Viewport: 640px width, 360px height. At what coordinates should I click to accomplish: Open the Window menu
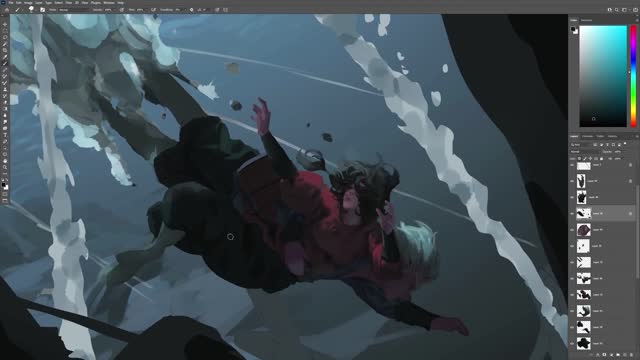click(109, 3)
